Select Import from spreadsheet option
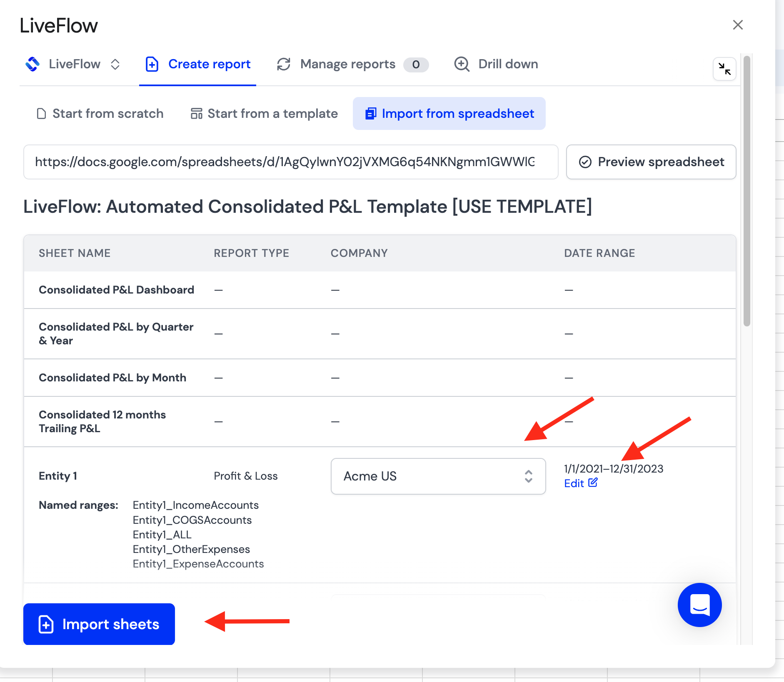This screenshot has width=784, height=682. pyautogui.click(x=449, y=114)
